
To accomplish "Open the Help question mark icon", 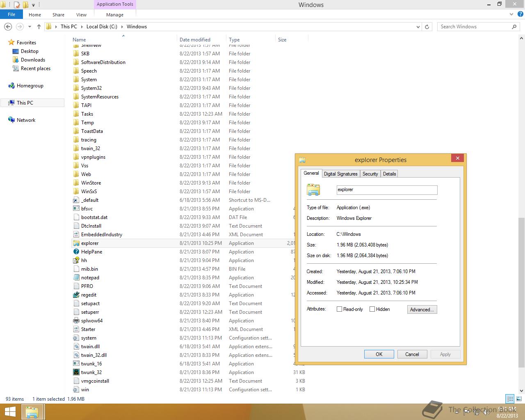I will pyautogui.click(x=520, y=14).
